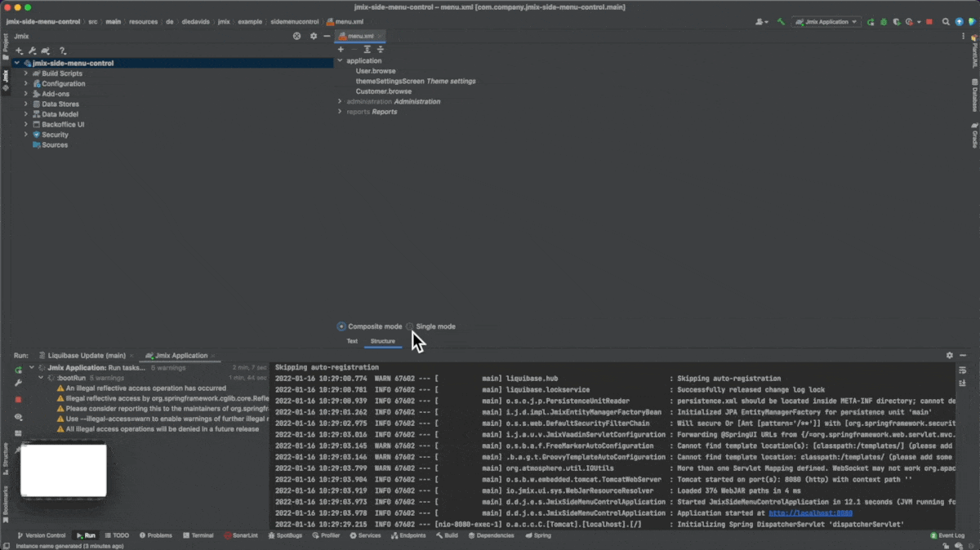This screenshot has height=550, width=980.
Task: Open the Jmix tool window gear options
Action: coord(313,36)
